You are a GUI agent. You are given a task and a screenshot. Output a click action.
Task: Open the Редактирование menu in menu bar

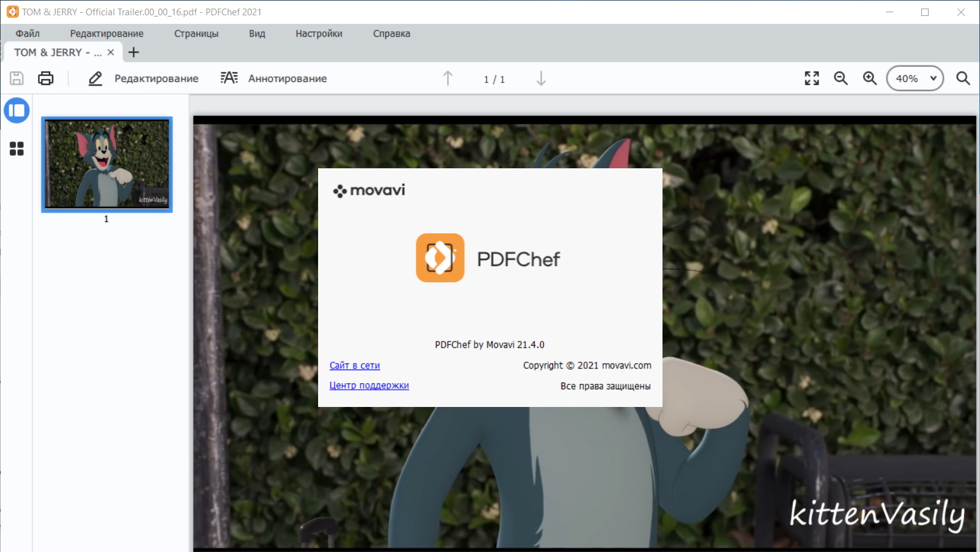pos(106,34)
